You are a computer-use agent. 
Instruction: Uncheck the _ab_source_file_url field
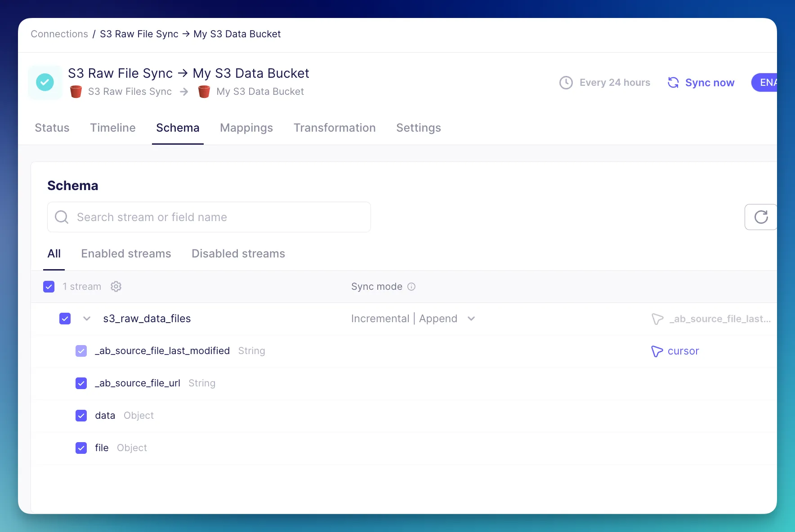(81, 383)
